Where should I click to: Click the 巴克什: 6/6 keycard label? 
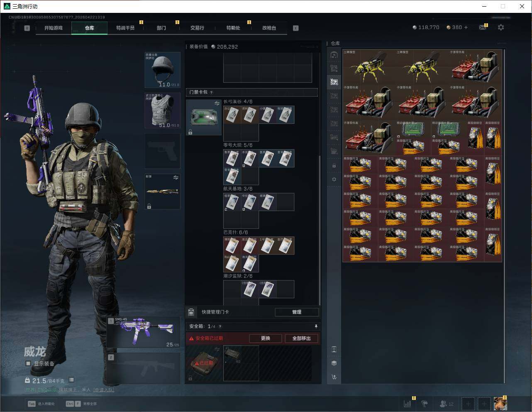coord(236,233)
